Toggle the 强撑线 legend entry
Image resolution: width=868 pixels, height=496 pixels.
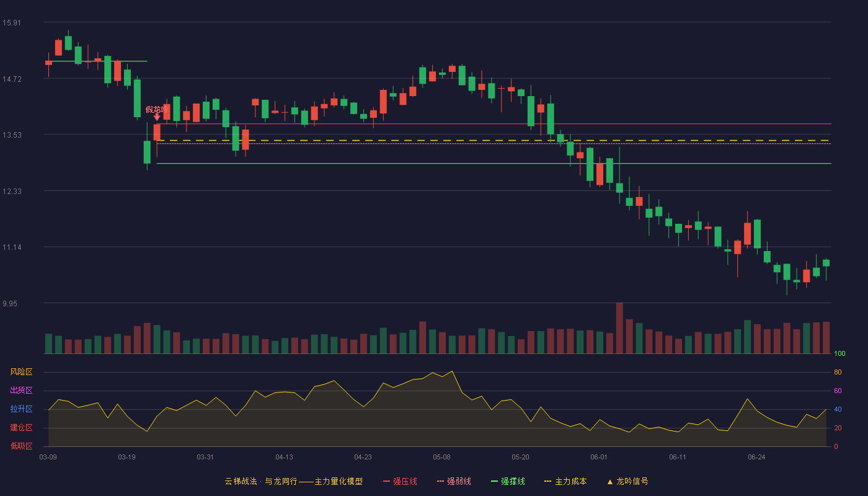(508, 481)
